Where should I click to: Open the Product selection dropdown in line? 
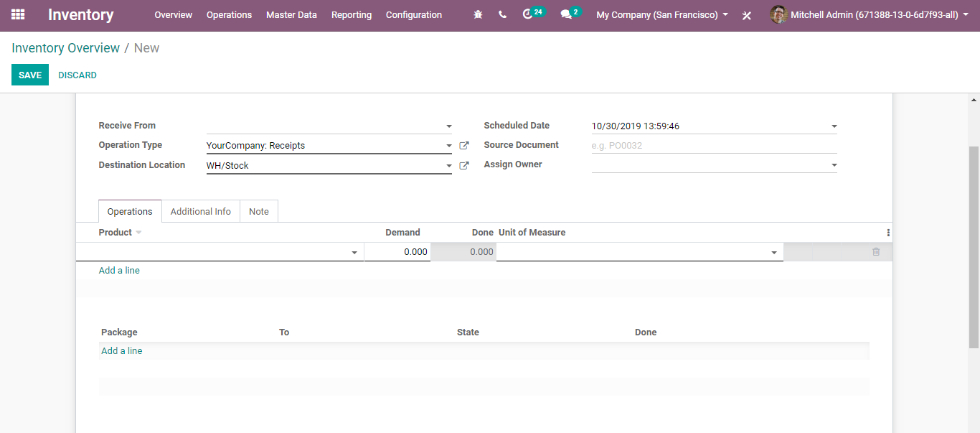tap(354, 253)
